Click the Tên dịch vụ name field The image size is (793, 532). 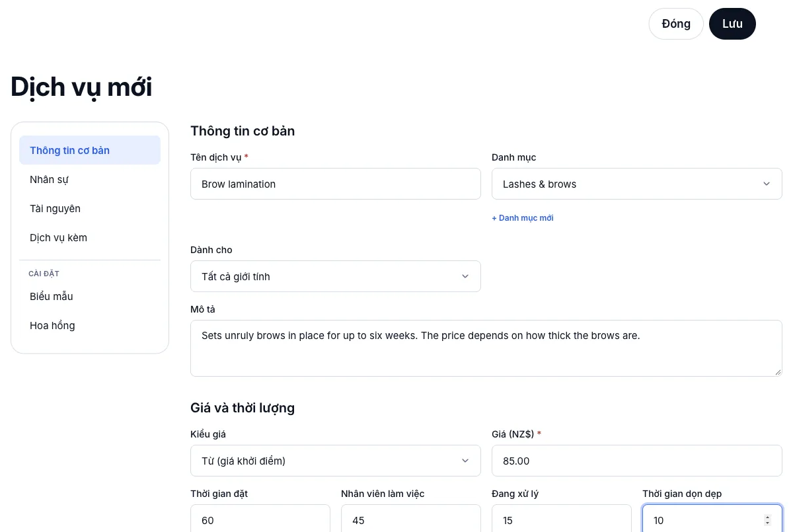(x=336, y=184)
